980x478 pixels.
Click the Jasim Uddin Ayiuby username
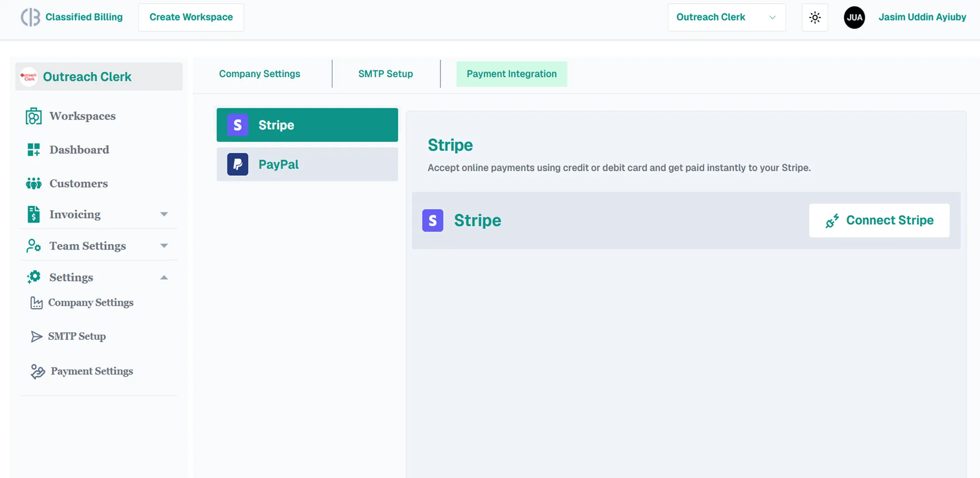coord(922,17)
